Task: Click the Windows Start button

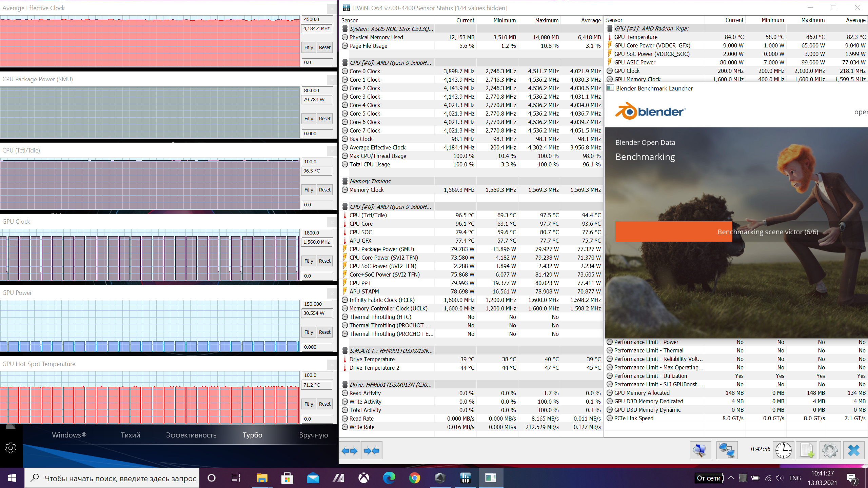Action: point(12,478)
